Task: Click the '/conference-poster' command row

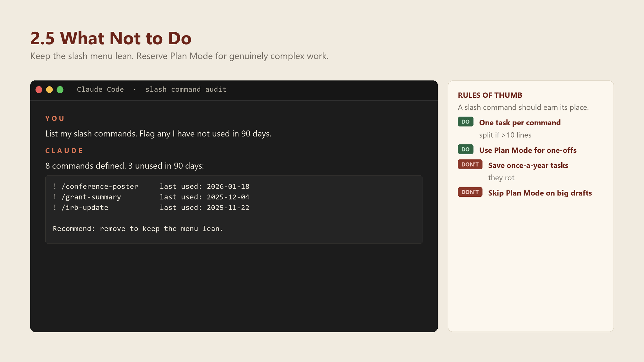Action: click(x=151, y=186)
